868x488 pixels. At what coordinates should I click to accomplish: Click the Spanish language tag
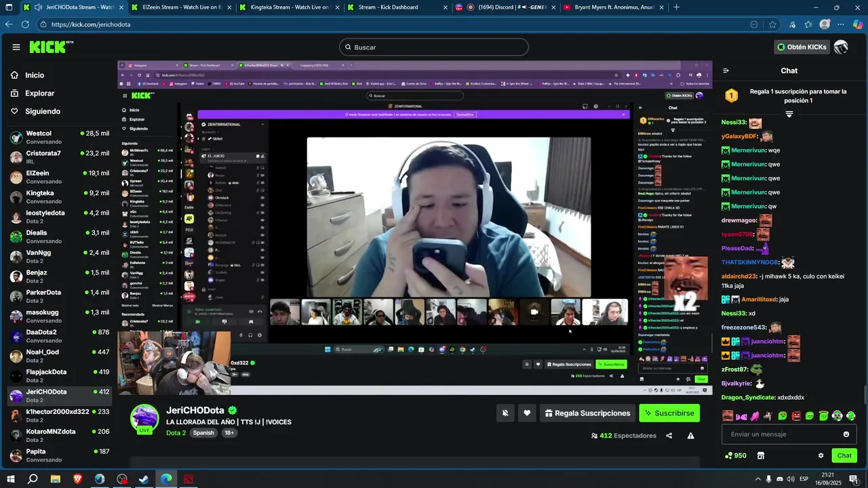click(203, 432)
